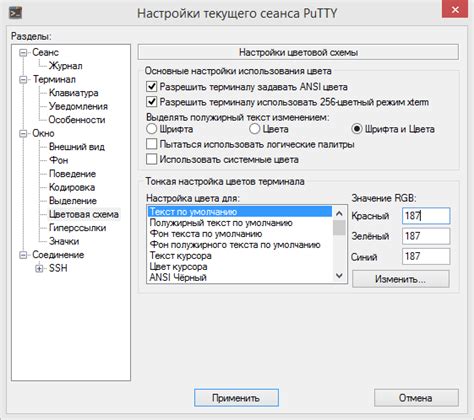Image resolution: width=474 pixels, height=420 pixels.
Task: Open the Значки section
Action: 64,241
